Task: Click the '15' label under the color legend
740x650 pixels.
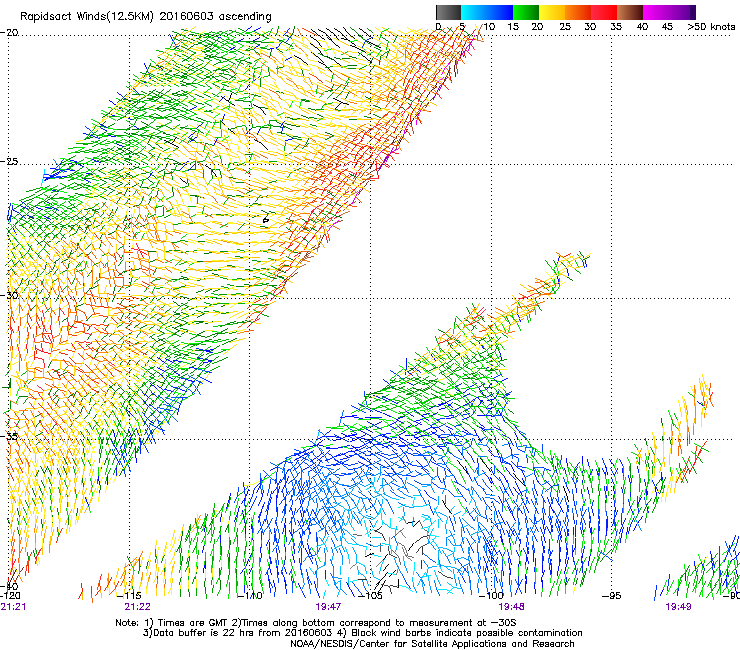Action: click(513, 27)
